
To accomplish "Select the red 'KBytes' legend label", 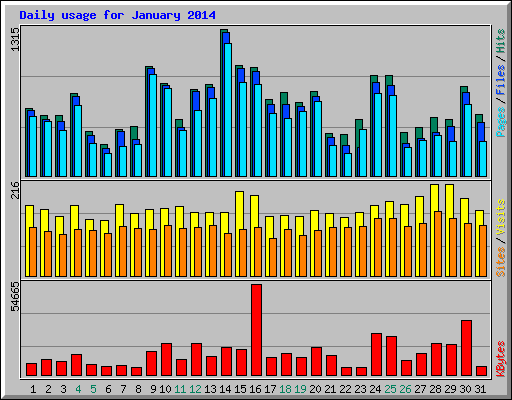I will (501, 359).
